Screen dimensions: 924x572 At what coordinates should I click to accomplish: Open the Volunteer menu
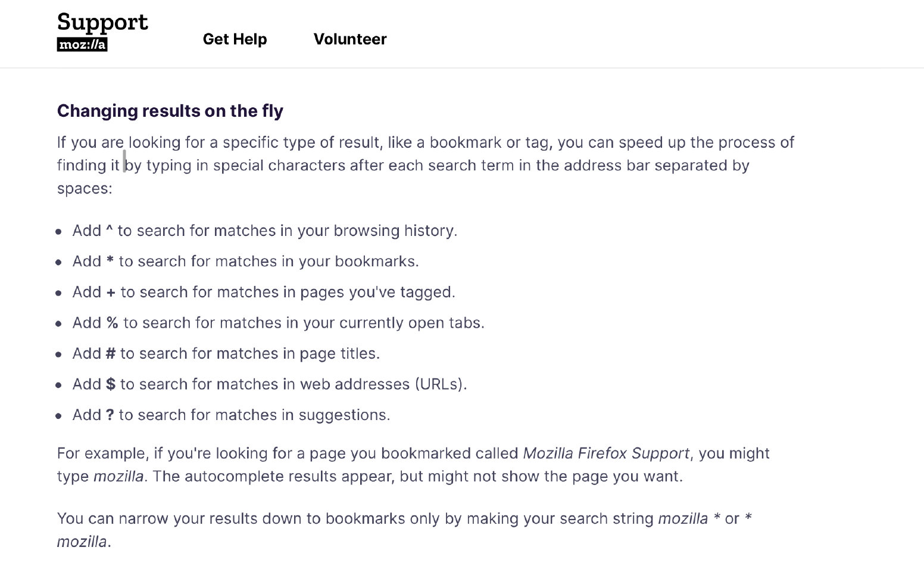pyautogui.click(x=350, y=39)
